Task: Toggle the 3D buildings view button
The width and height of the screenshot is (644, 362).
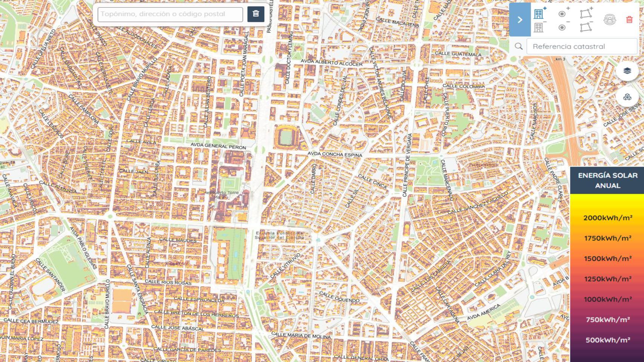Action: 627,97
